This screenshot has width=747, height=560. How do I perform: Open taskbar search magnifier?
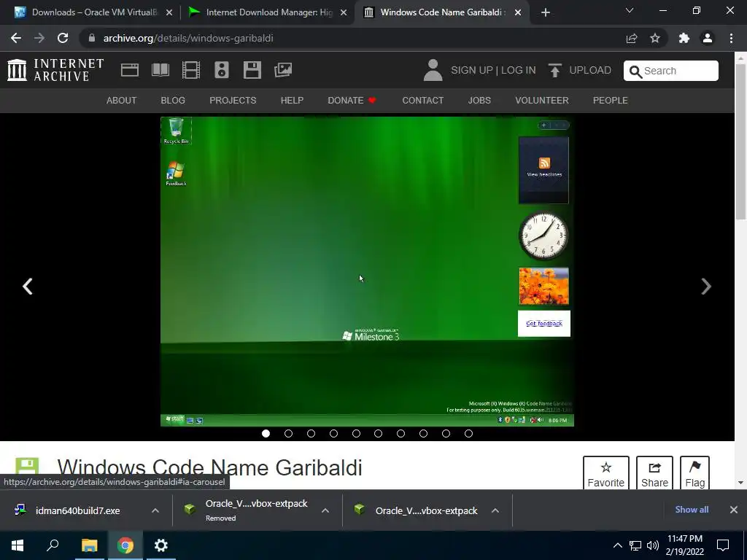53,545
